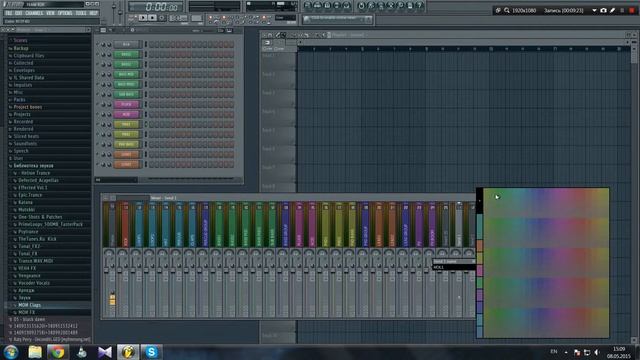Image resolution: width=640 pixels, height=360 pixels.
Task: Expand the Projects folder
Action: click(x=22, y=114)
